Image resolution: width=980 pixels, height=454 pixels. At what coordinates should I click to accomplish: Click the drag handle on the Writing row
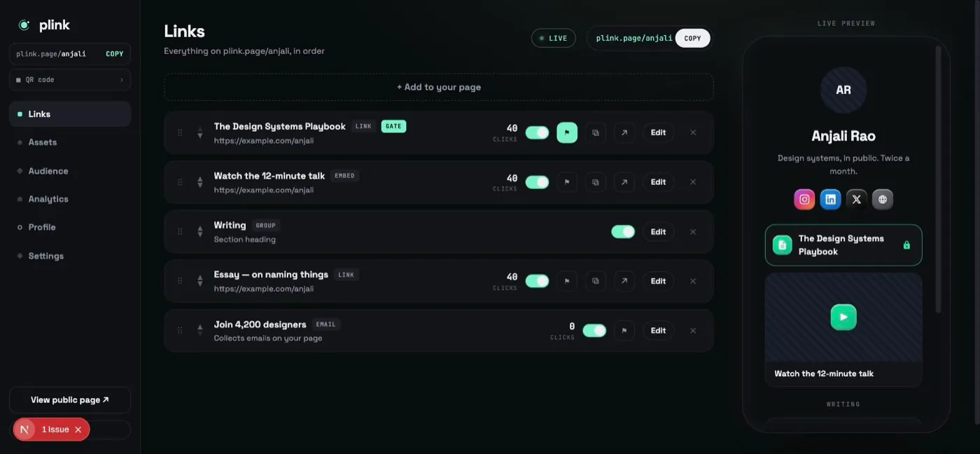coord(180,231)
